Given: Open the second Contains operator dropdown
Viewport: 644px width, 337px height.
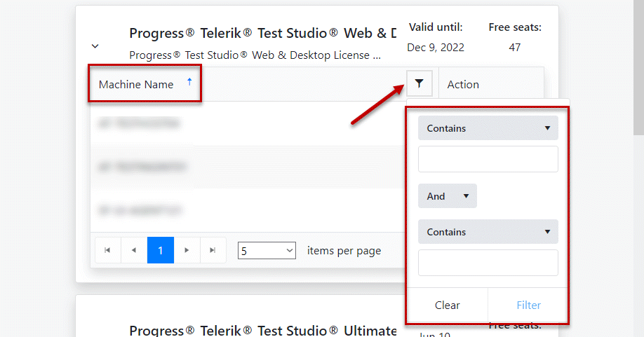Looking at the screenshot, I should click(488, 232).
